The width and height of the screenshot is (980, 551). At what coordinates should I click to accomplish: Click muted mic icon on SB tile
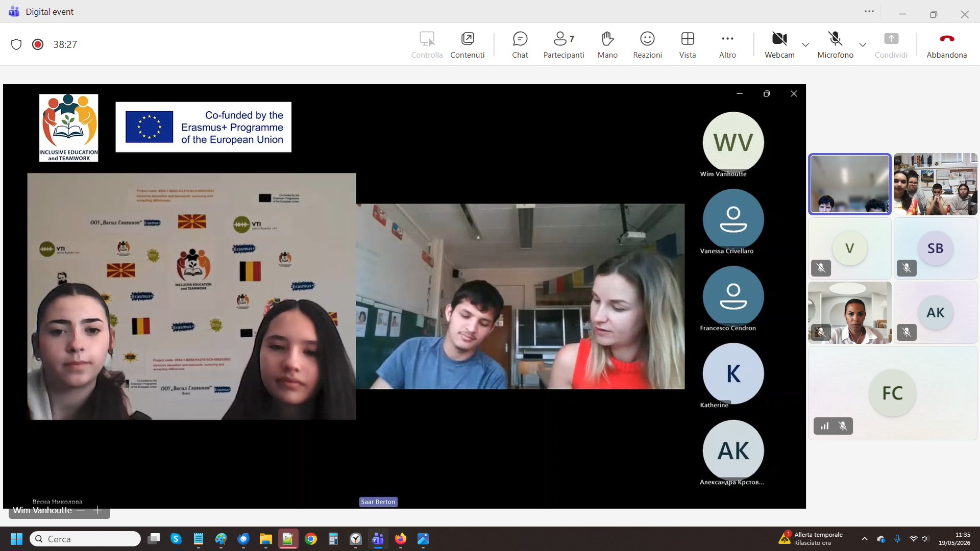[x=906, y=268]
